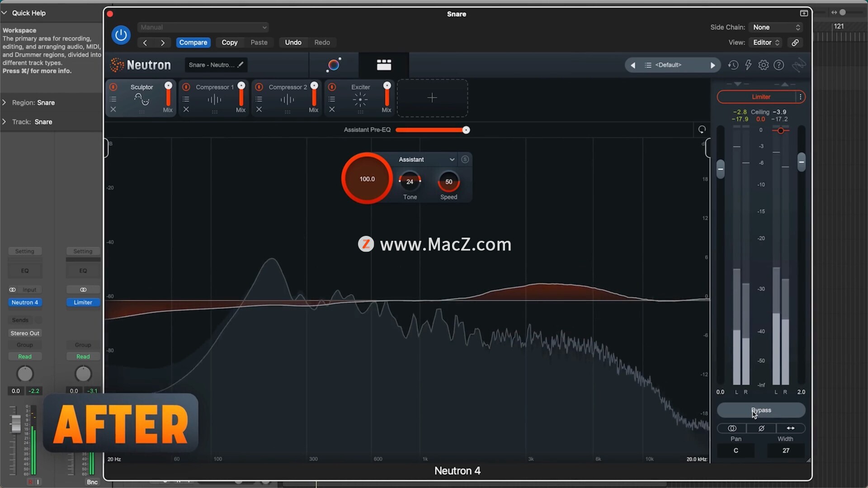Click the Paste button

(x=259, y=42)
